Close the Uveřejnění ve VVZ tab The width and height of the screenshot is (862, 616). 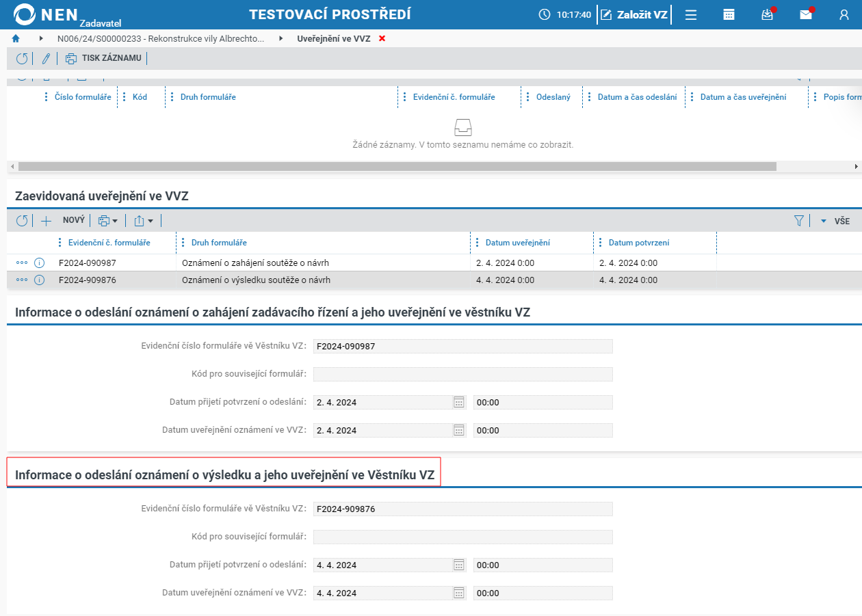point(382,39)
